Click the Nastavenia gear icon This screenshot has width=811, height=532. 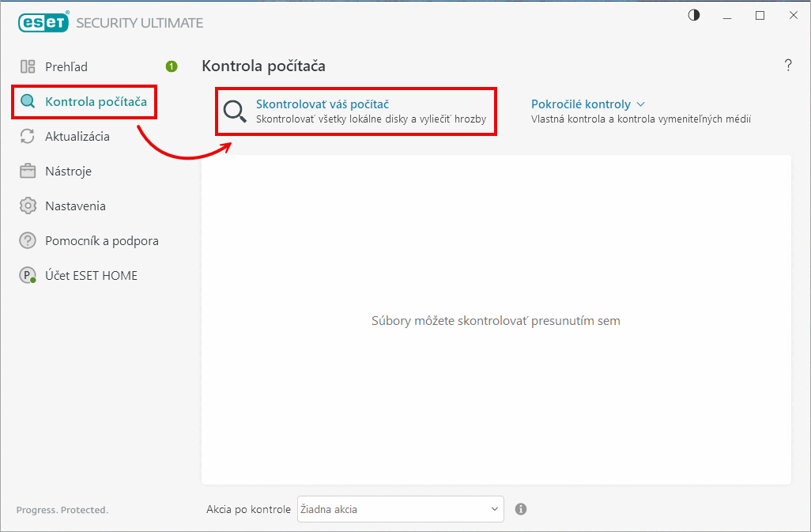click(x=28, y=206)
